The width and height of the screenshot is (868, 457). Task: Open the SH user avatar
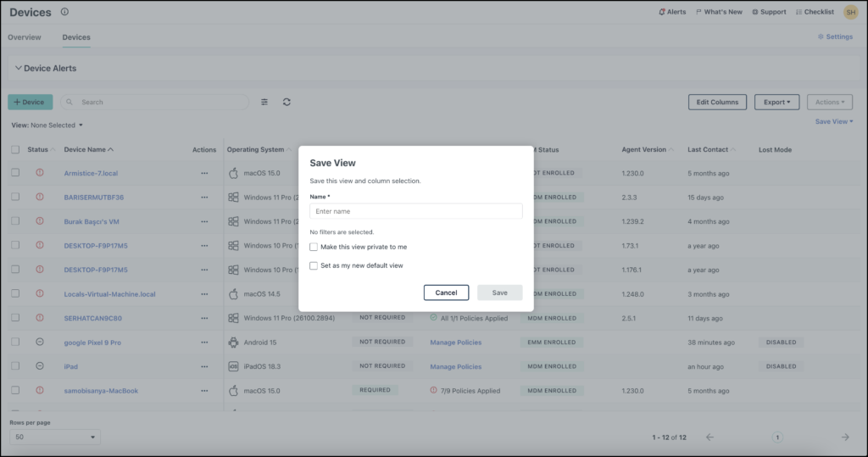pyautogui.click(x=849, y=12)
